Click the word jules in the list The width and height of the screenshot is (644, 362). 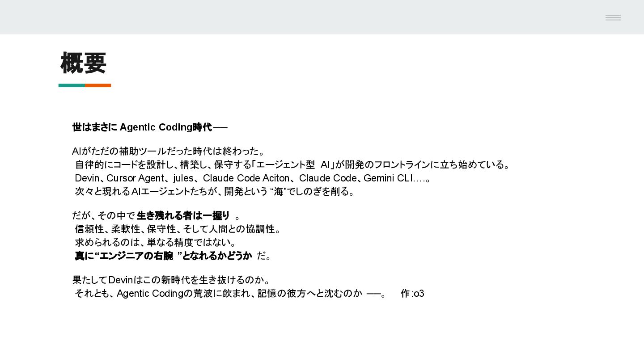183,178
